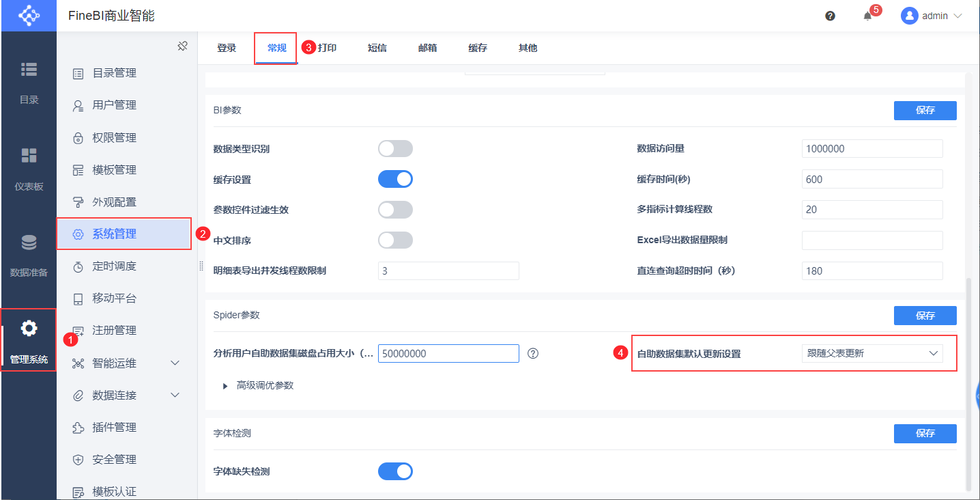Click the 直连查询超时时间 input field
The height and width of the screenshot is (500, 980).
point(872,270)
